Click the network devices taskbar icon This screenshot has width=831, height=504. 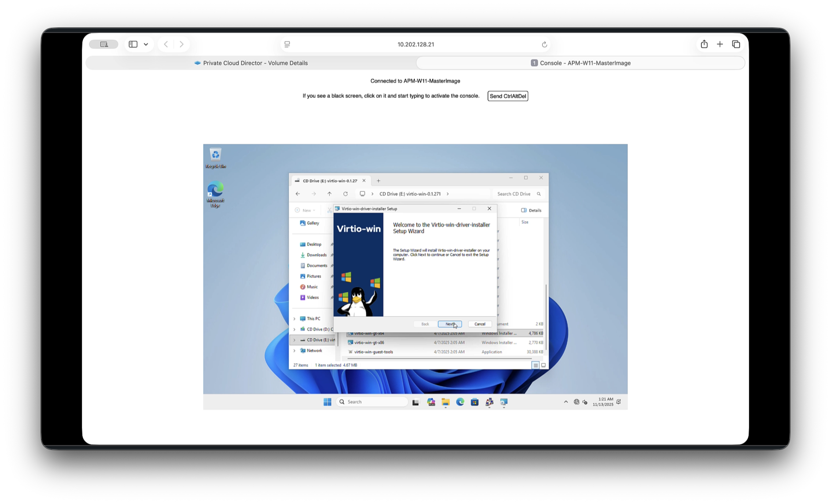click(489, 402)
